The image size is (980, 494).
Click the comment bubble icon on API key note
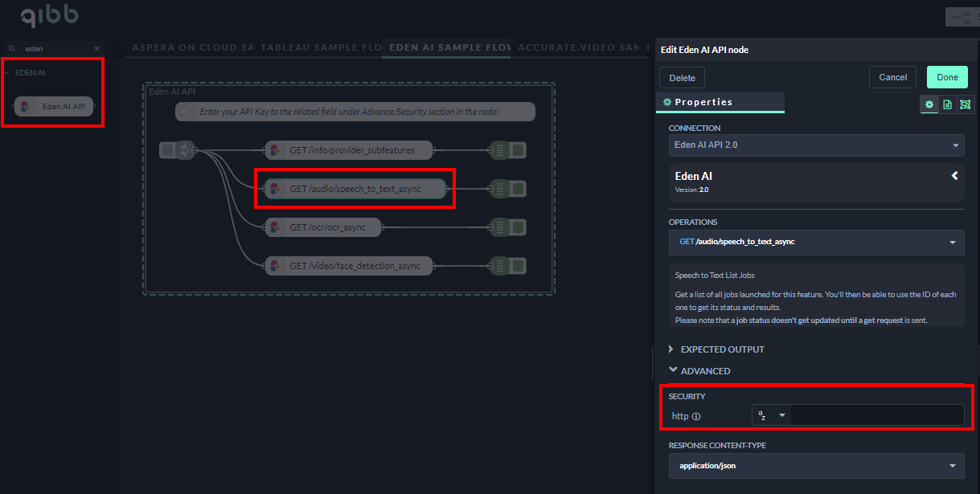pos(186,112)
